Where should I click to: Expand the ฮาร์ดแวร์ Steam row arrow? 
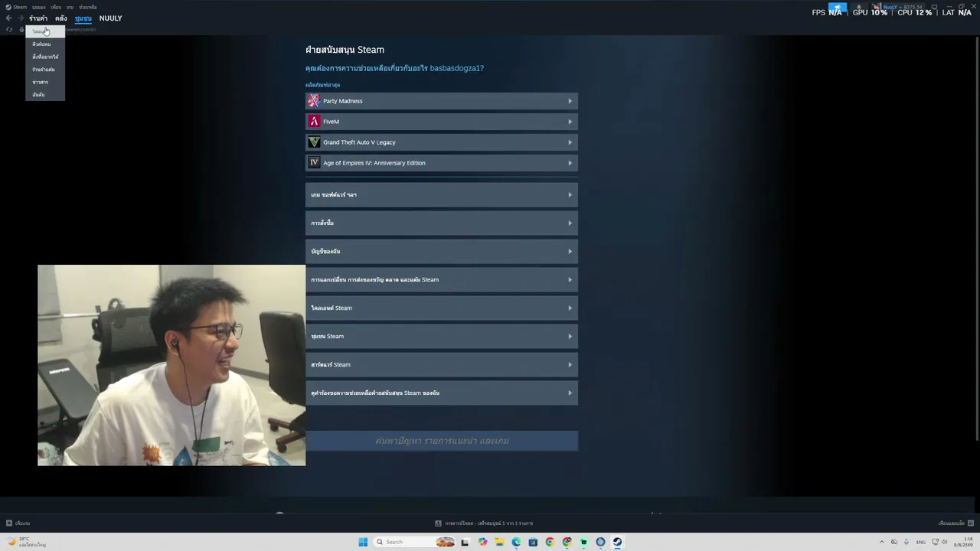[570, 365]
